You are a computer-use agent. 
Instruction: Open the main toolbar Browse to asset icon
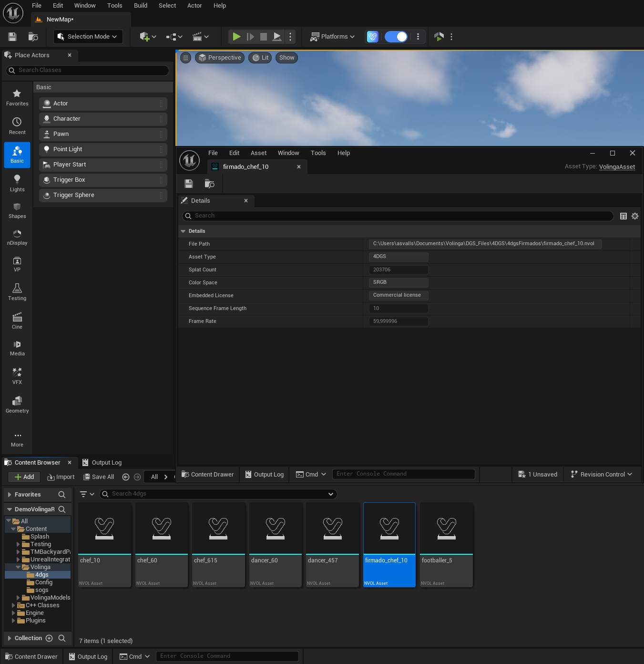pos(33,37)
